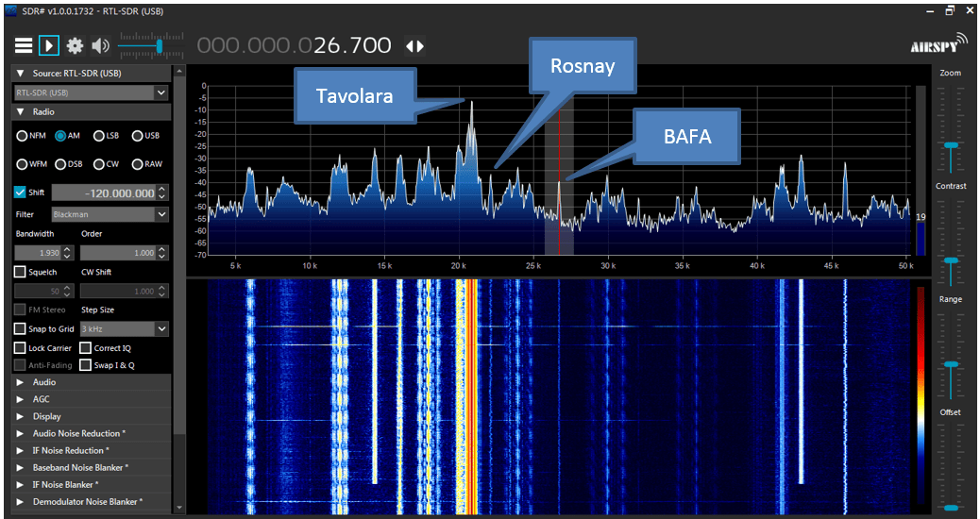Enable the Swap I & Q checkbox
Image resolution: width=980 pixels, height=519 pixels.
86,365
